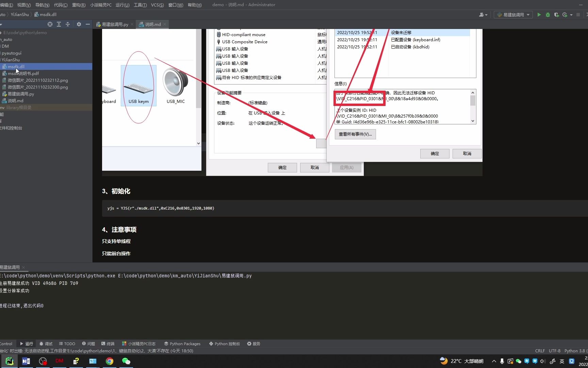Viewport: 588px width, 368px height.
Task: Click the collapse all icon in project panel
Action: coord(68,24)
